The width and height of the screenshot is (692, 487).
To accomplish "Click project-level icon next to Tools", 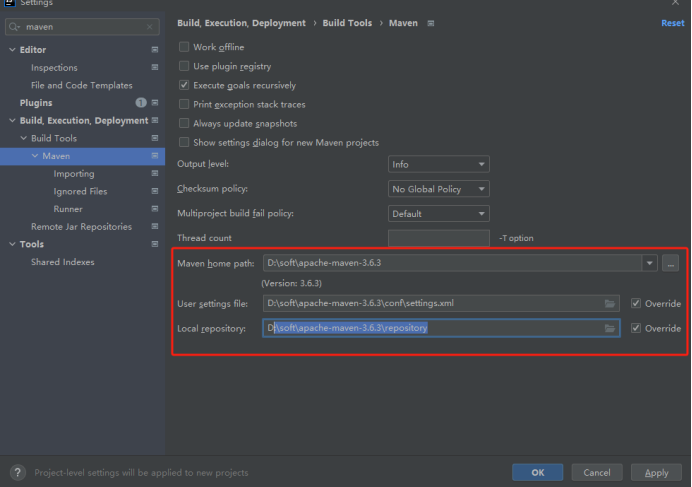I will pyautogui.click(x=155, y=244).
